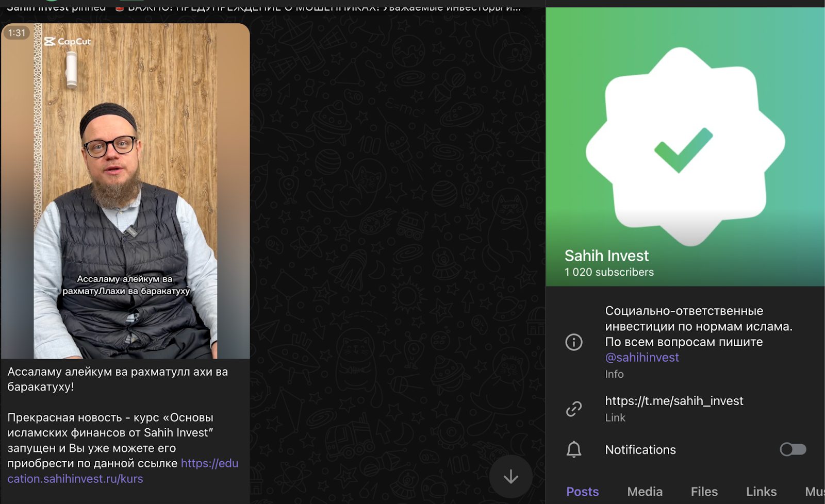The image size is (825, 504).
Task: Open the @sahihinvest username link
Action: coord(642,357)
